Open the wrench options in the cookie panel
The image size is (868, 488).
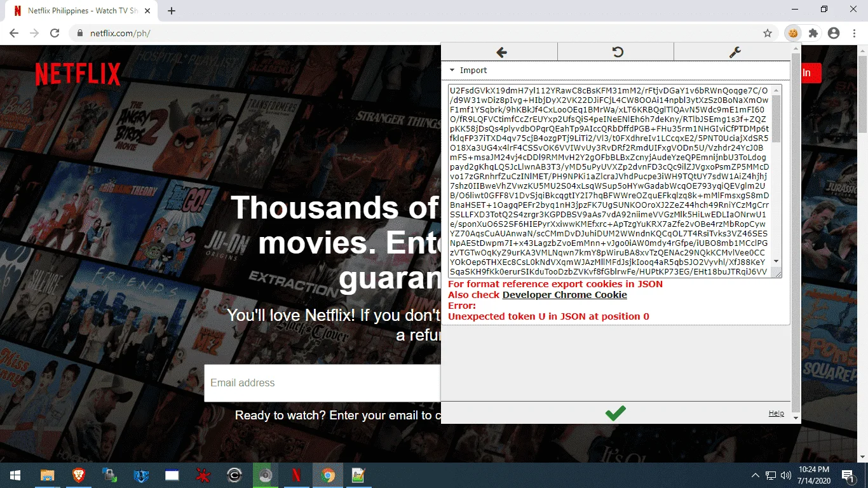(735, 52)
